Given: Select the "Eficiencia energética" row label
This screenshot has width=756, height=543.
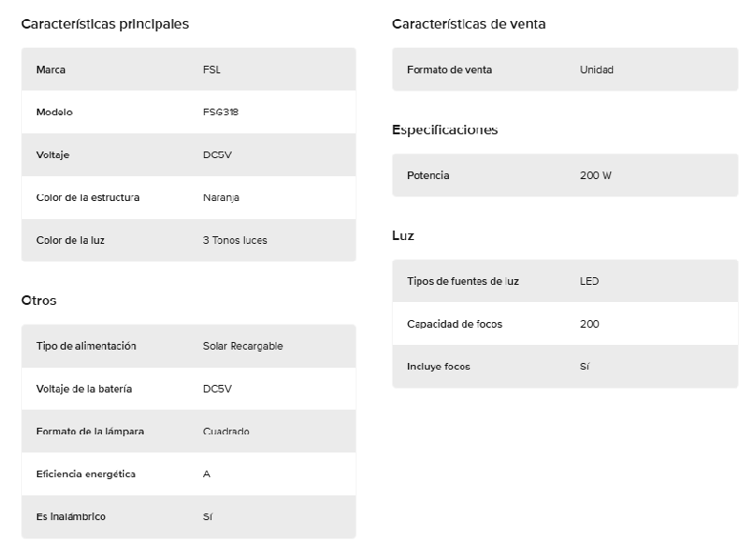Looking at the screenshot, I should pyautogui.click(x=86, y=473).
